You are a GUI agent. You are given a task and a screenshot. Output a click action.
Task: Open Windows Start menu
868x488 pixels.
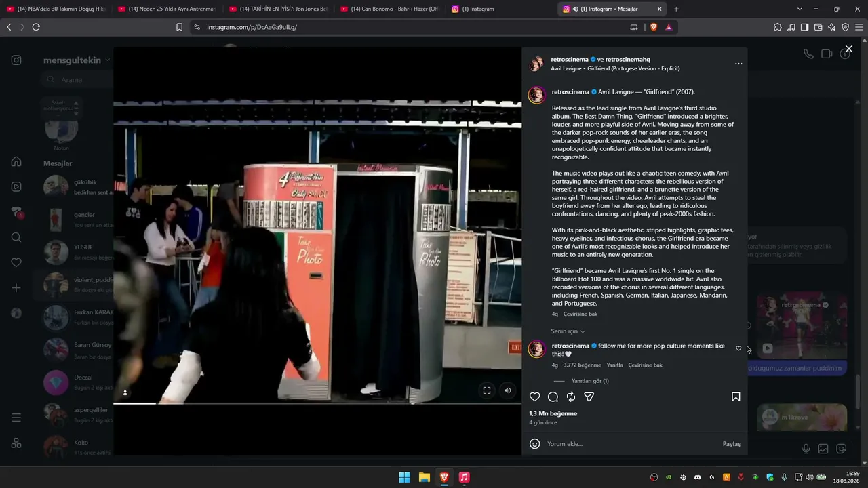pyautogui.click(x=404, y=477)
